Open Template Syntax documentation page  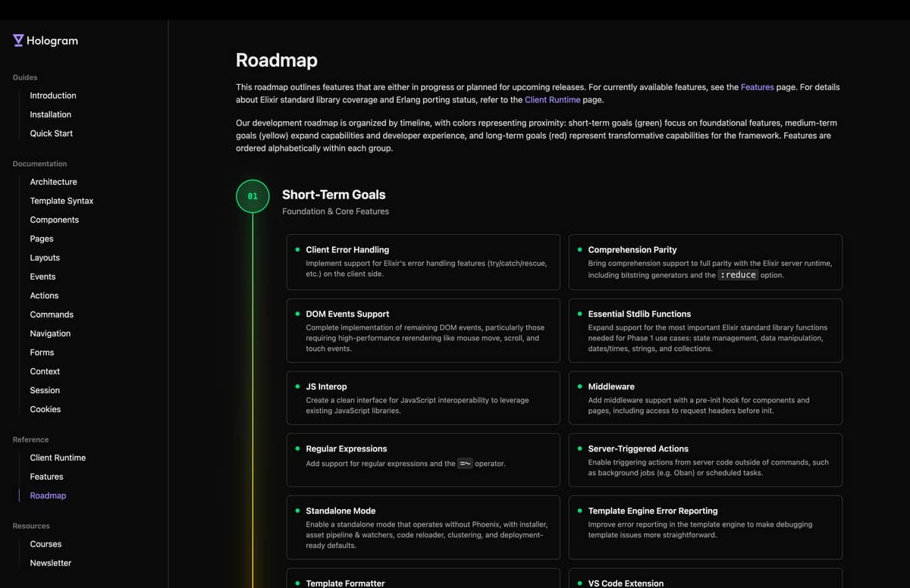tap(62, 201)
